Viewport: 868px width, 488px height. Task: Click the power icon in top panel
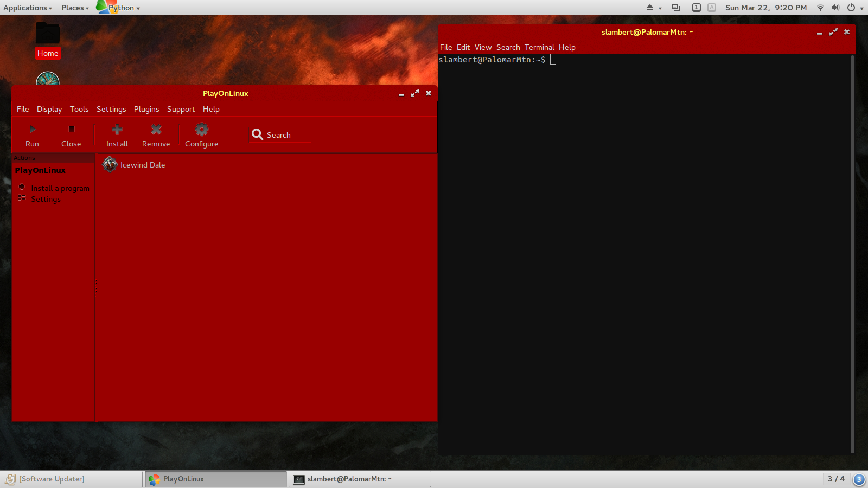[x=851, y=8]
